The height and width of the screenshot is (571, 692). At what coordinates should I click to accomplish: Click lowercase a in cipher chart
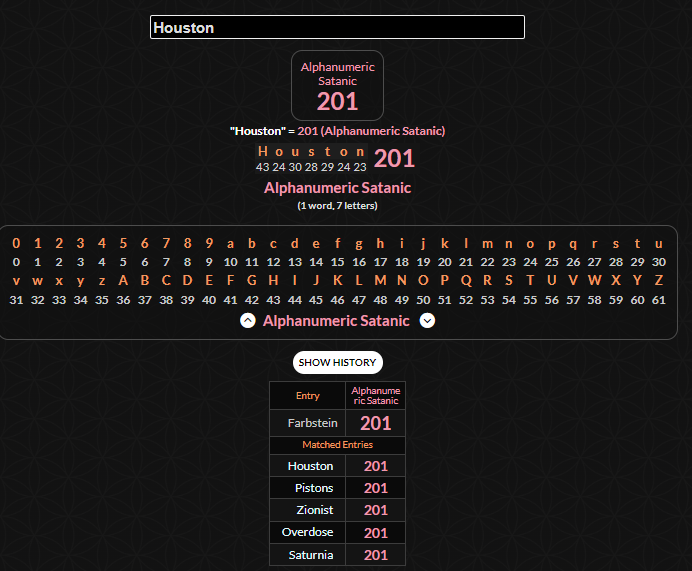point(230,244)
